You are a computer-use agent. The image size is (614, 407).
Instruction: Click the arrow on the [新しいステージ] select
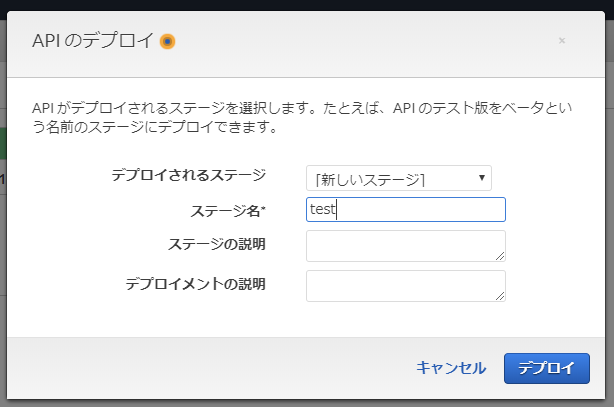coord(482,178)
